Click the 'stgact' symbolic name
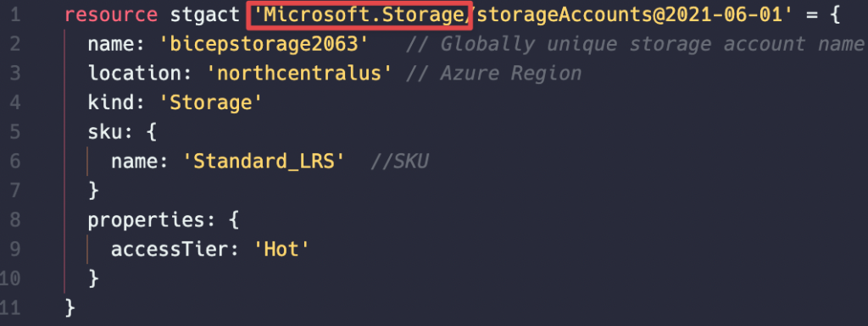 206,14
